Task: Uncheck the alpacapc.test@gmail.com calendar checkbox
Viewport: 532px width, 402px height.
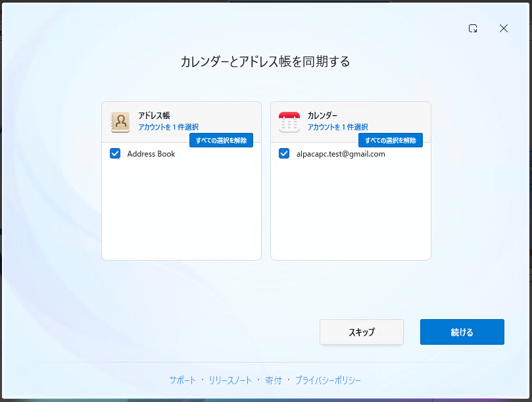Action: tap(284, 153)
